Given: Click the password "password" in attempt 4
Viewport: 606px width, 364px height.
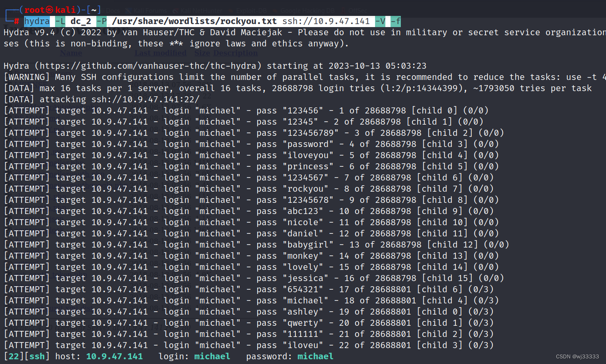Looking at the screenshot, I should click(308, 144).
